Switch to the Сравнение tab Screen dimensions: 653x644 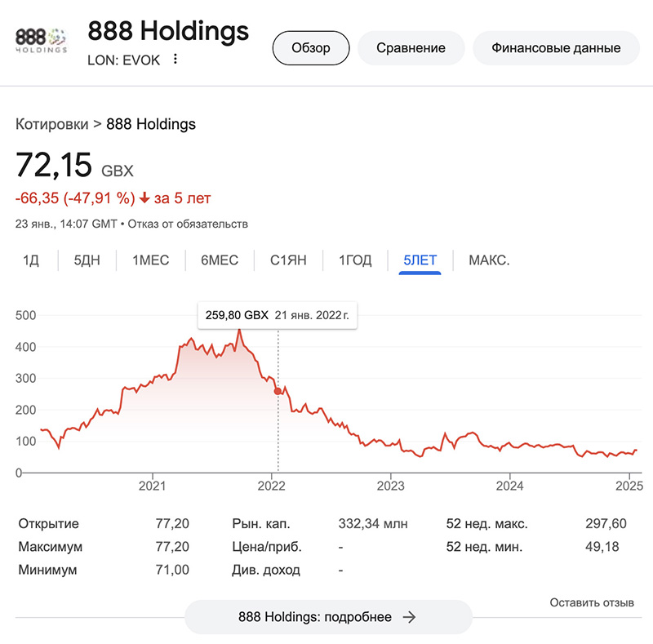pos(411,47)
